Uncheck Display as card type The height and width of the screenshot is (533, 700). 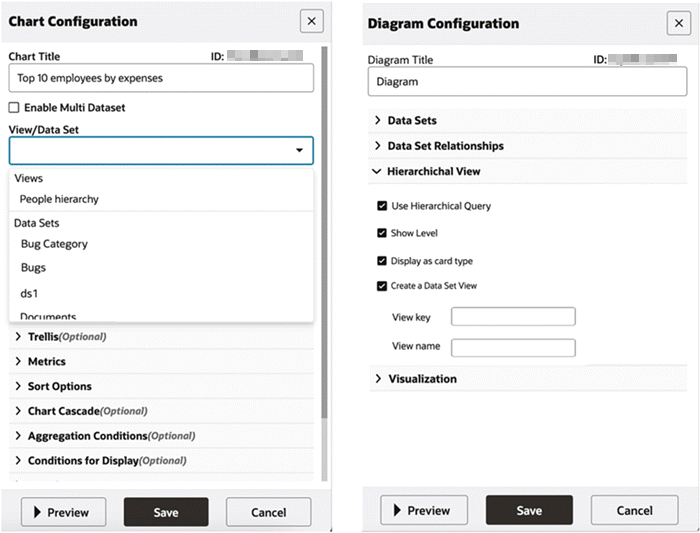click(x=381, y=260)
